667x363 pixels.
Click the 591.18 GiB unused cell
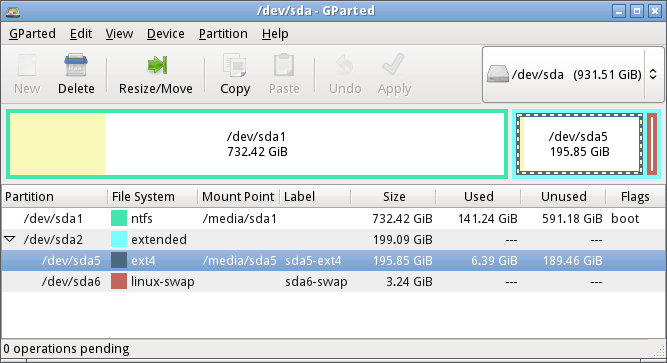572,219
